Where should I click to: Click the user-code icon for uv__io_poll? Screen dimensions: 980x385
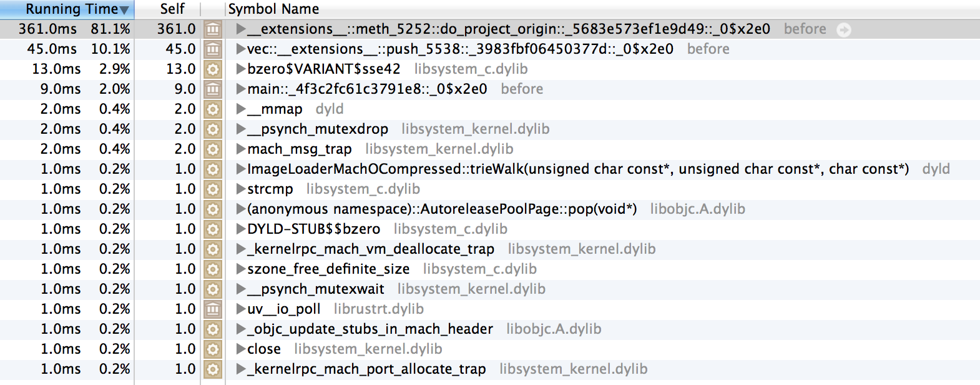[213, 309]
